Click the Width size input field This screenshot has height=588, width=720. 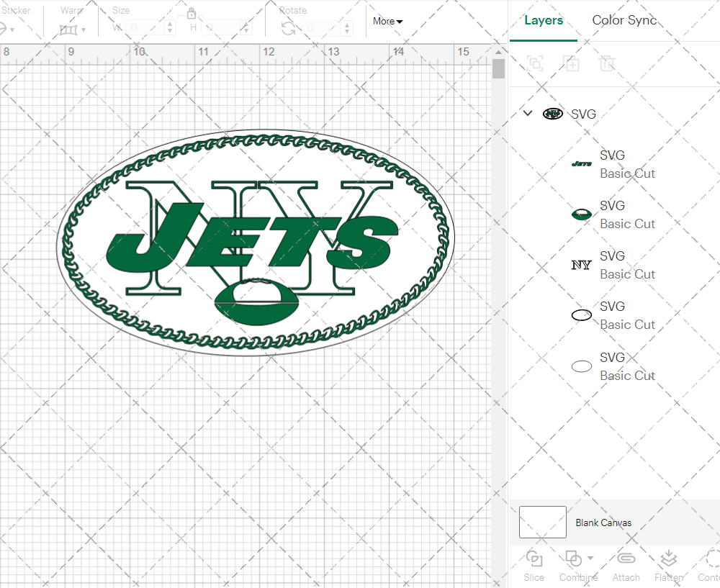click(145, 28)
